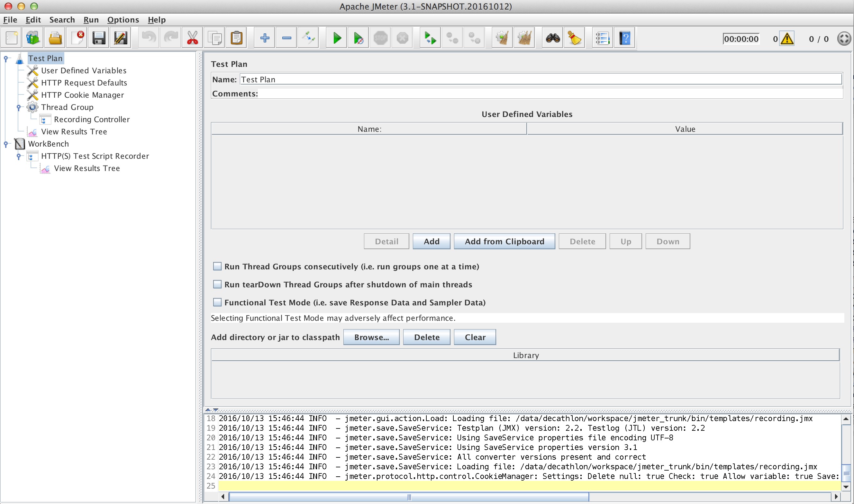Enable Functional Test Mode
The width and height of the screenshot is (854, 504).
point(217,302)
